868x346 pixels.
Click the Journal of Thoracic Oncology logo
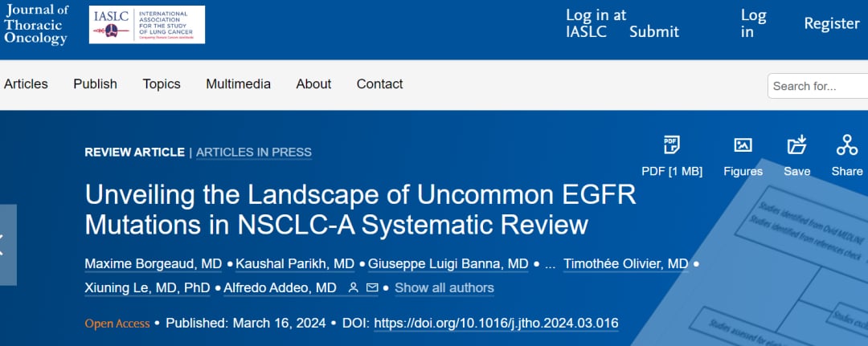(36, 24)
